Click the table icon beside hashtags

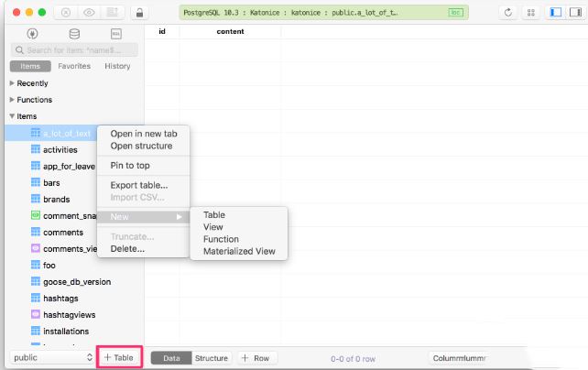click(35, 298)
